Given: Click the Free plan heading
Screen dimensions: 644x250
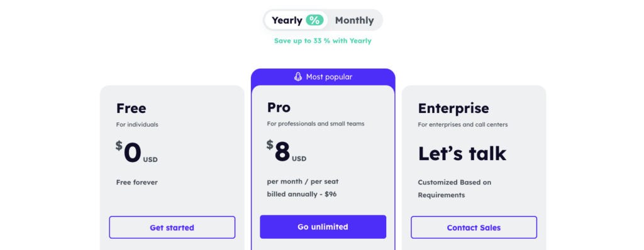Looking at the screenshot, I should pyautogui.click(x=131, y=109).
